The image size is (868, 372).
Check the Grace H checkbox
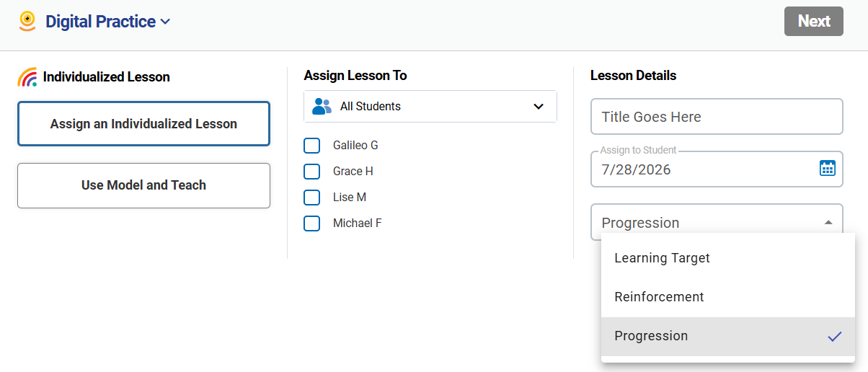point(312,172)
